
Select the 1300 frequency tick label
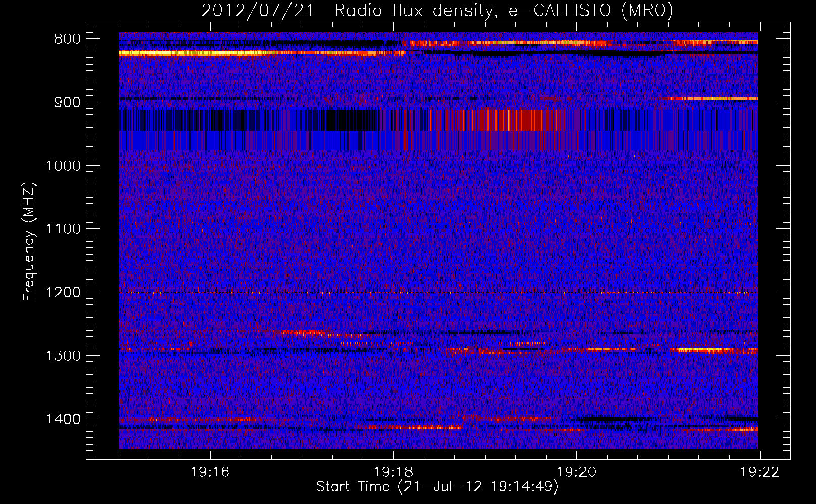click(63, 356)
